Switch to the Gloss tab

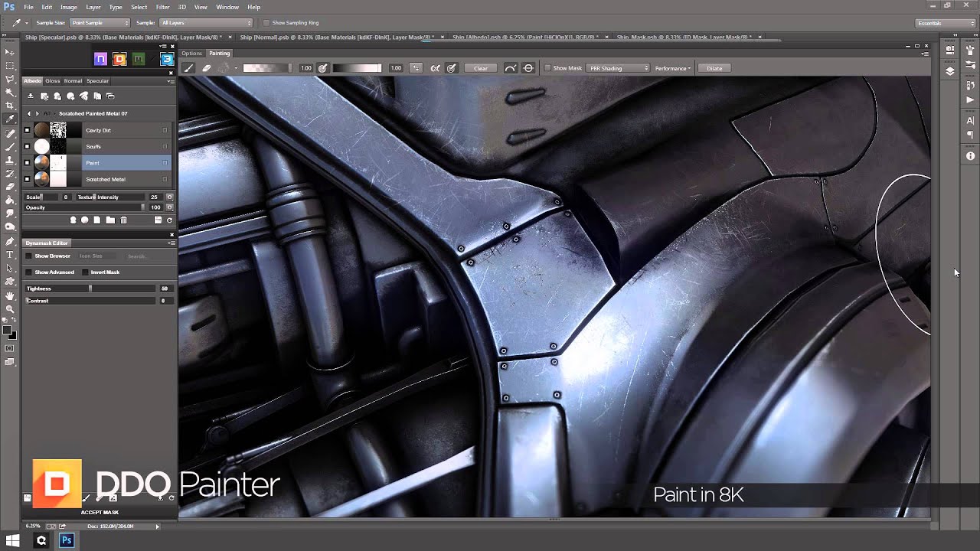(x=52, y=80)
